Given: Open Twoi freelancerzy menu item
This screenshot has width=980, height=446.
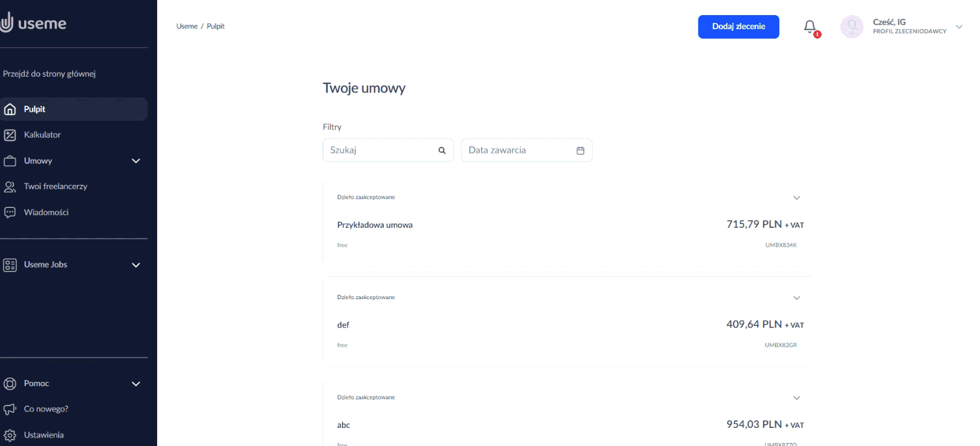Looking at the screenshot, I should (56, 187).
